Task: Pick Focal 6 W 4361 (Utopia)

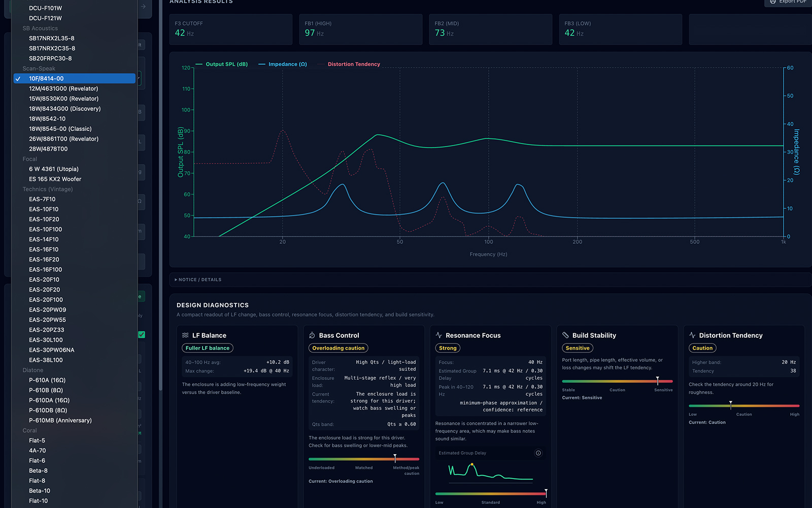Action: [75, 169]
